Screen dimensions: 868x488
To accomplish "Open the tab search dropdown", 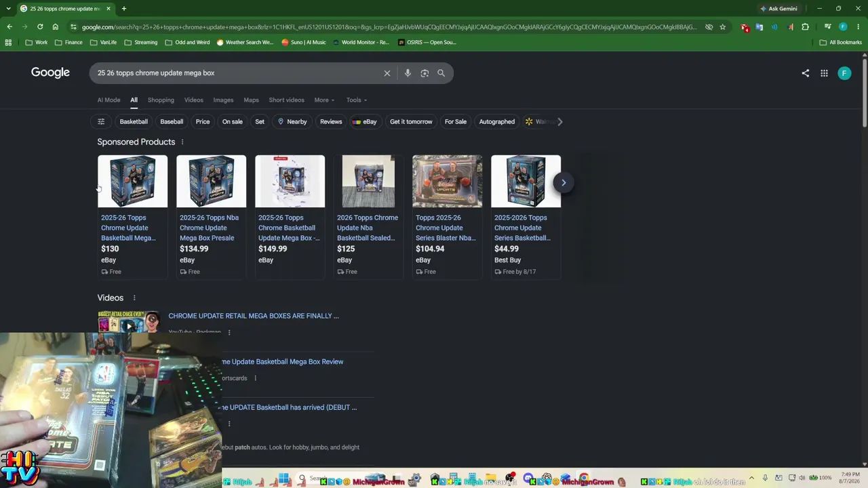I will 8,9.
